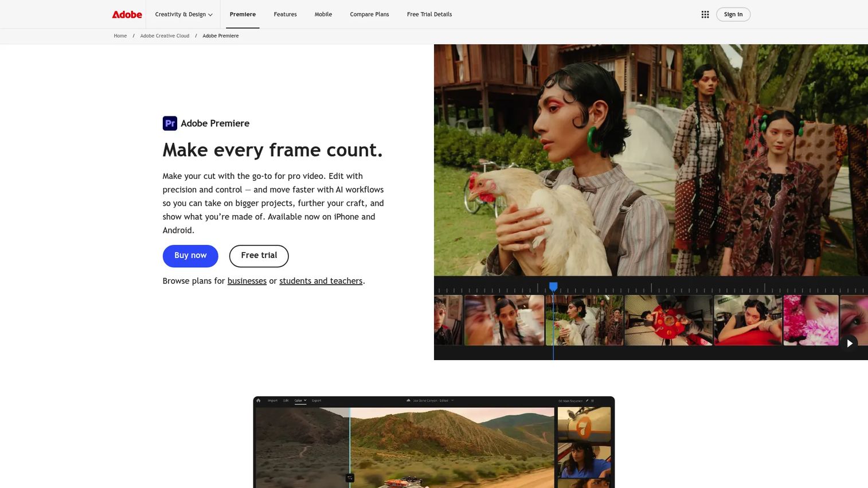
Task: Click the Sign in button
Action: (733, 14)
